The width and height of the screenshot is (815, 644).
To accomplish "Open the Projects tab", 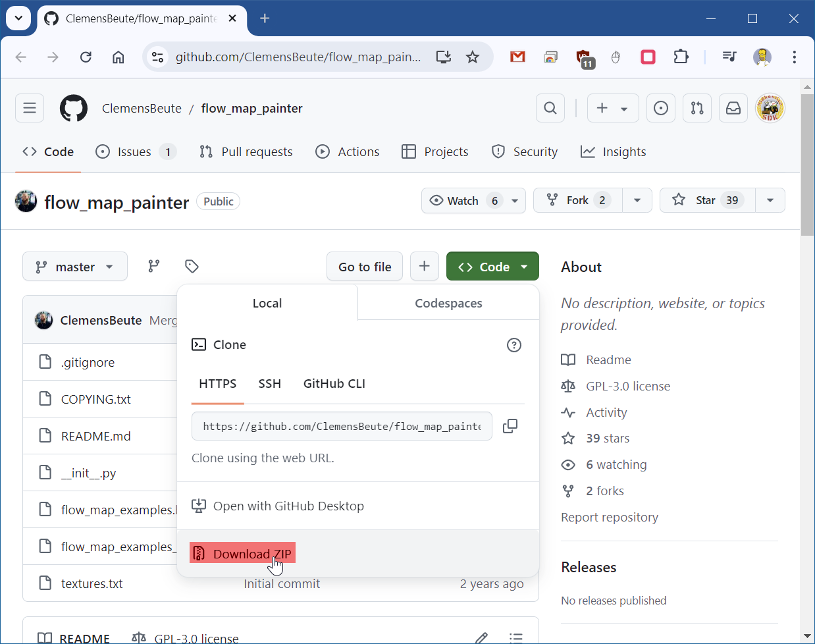I will pyautogui.click(x=435, y=151).
